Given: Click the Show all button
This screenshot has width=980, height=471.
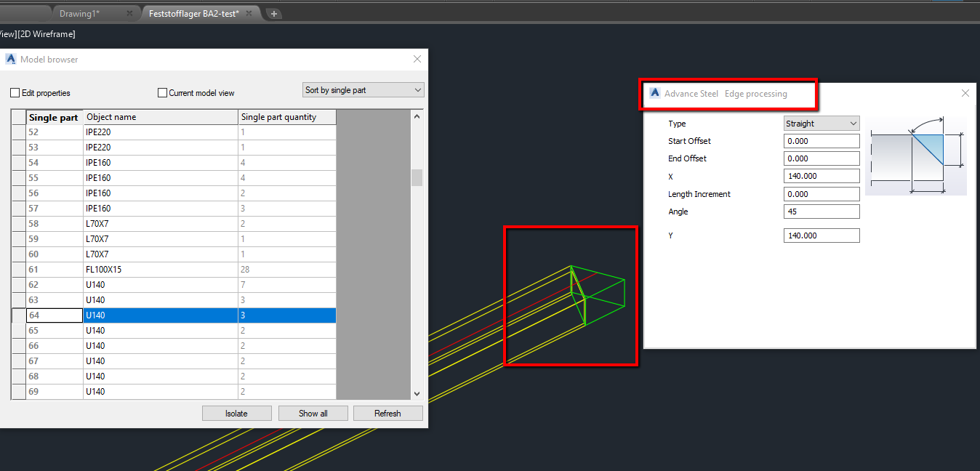Looking at the screenshot, I should [313, 413].
